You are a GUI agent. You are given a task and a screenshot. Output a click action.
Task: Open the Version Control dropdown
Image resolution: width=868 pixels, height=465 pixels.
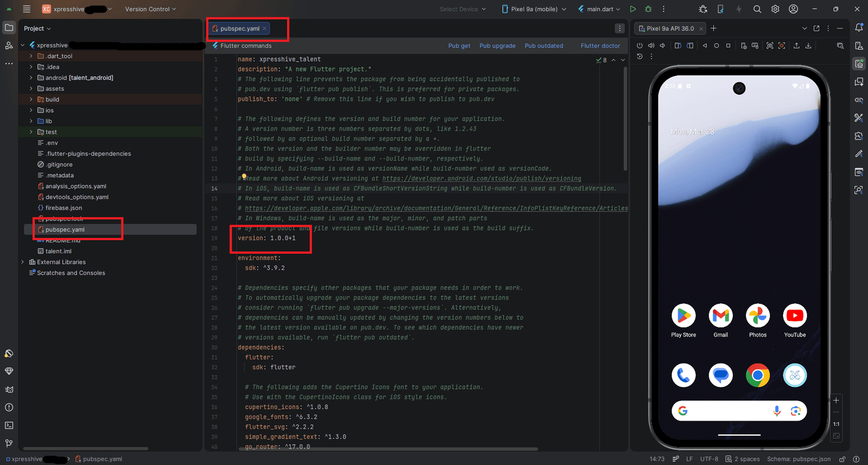click(x=150, y=9)
